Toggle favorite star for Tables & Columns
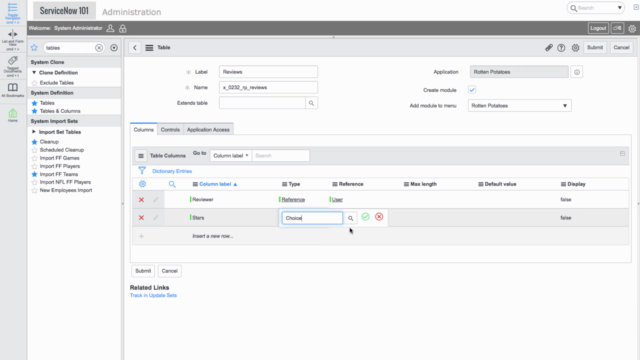Screen dimensions: 640x360 (x=34, y=111)
